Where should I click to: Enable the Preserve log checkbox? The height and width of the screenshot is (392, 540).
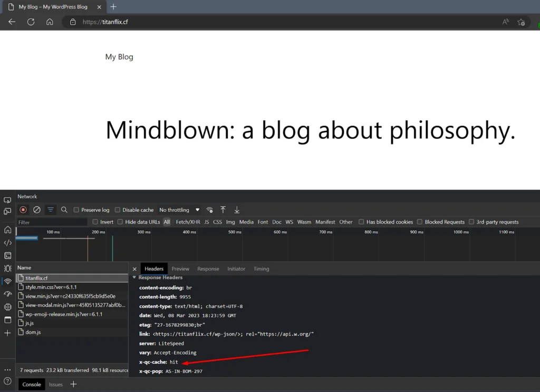76,210
